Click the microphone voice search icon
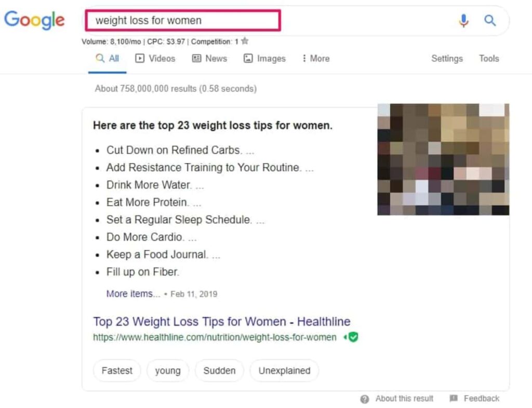Image resolution: width=532 pixels, height=408 pixels. click(463, 21)
